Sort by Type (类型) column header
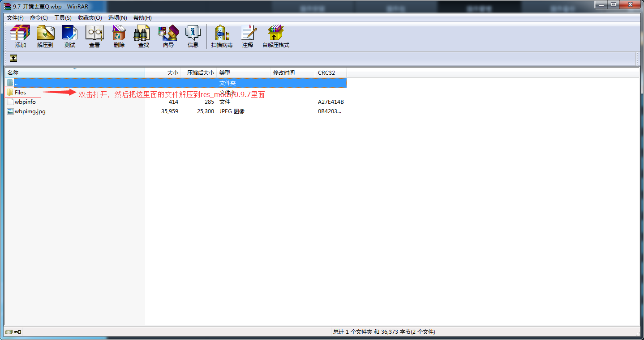The image size is (644, 340). tap(244, 72)
